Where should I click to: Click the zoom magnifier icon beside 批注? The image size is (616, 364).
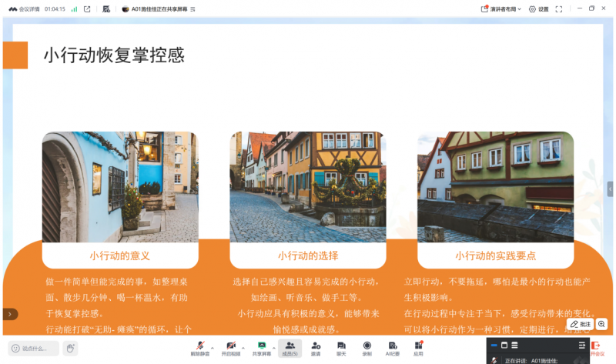pyautogui.click(x=602, y=324)
